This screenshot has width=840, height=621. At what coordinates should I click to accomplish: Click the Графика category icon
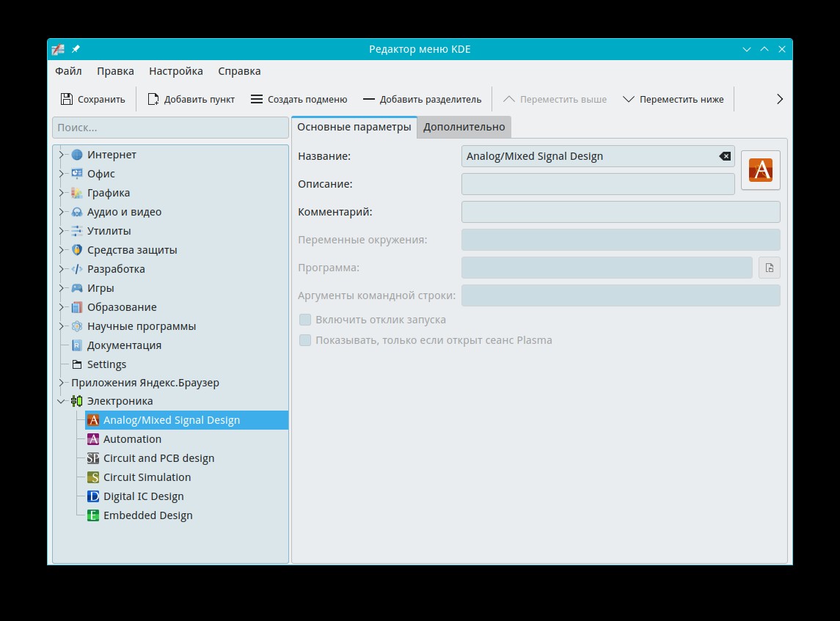(77, 193)
